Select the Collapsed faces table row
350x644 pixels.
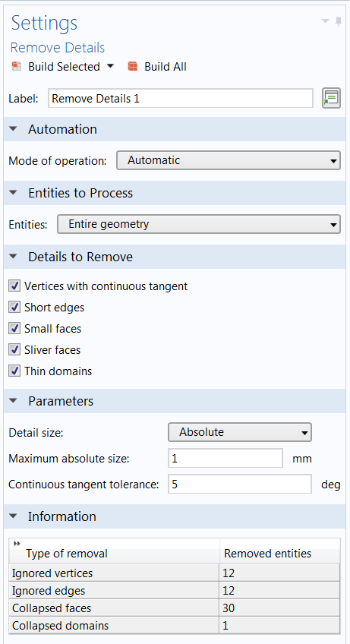click(x=175, y=608)
